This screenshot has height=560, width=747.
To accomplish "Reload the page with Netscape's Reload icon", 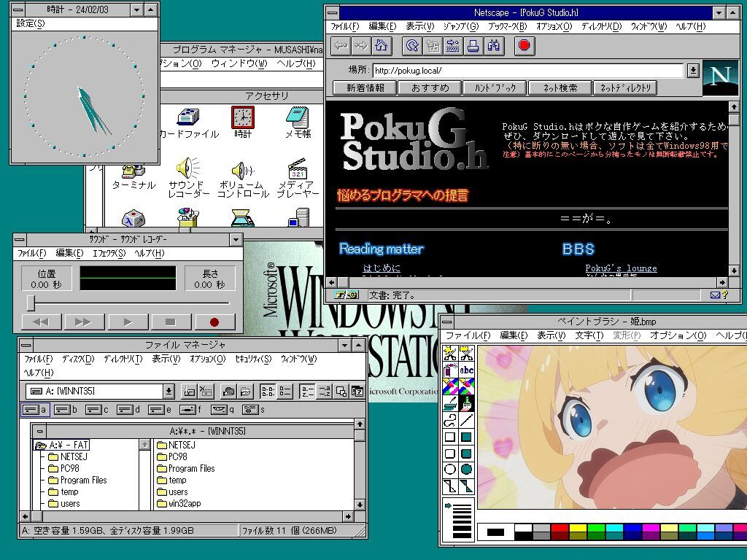I will [412, 46].
